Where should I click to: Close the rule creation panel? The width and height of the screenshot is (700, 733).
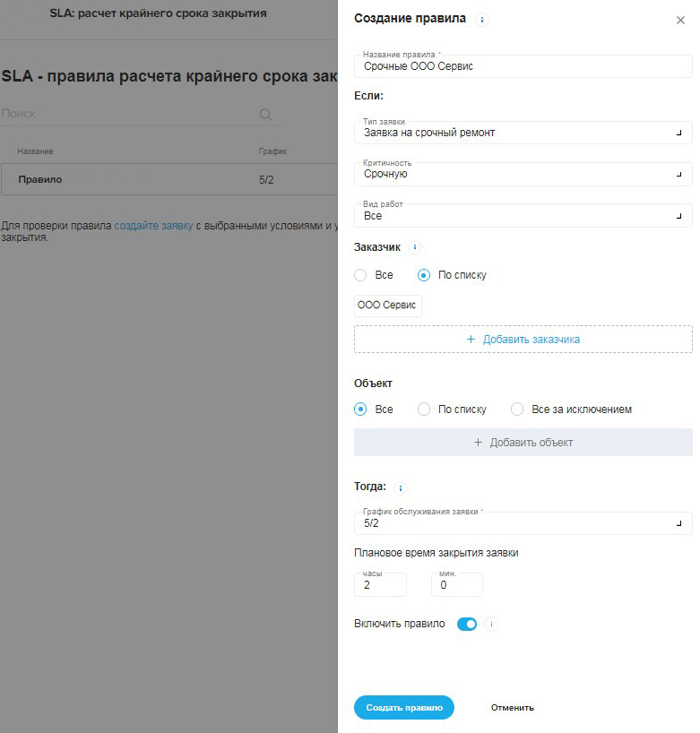680,20
